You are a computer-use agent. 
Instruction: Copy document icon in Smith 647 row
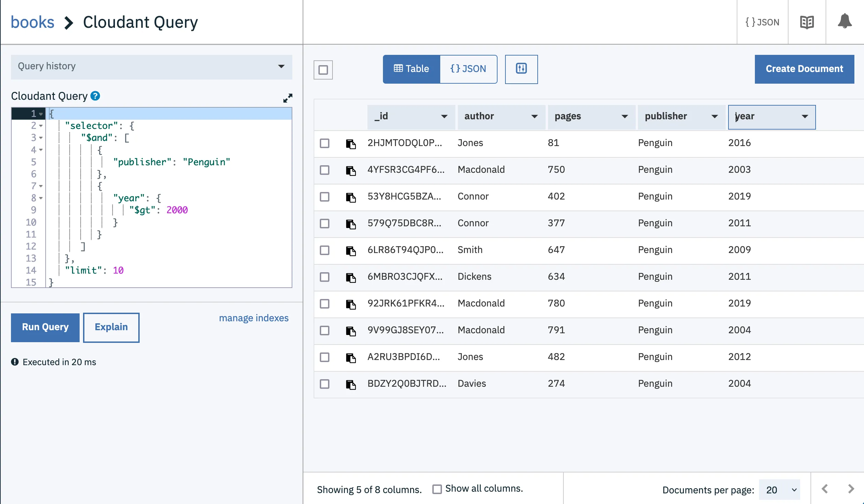point(351,251)
